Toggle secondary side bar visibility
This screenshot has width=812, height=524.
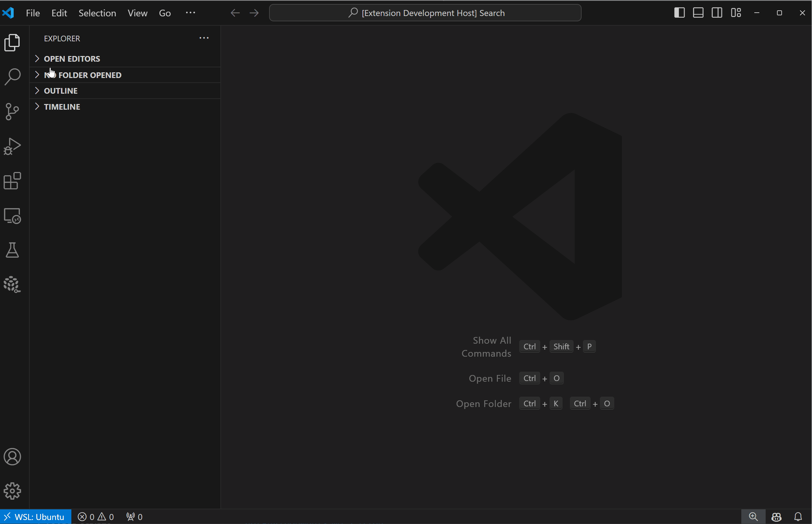[717, 13]
